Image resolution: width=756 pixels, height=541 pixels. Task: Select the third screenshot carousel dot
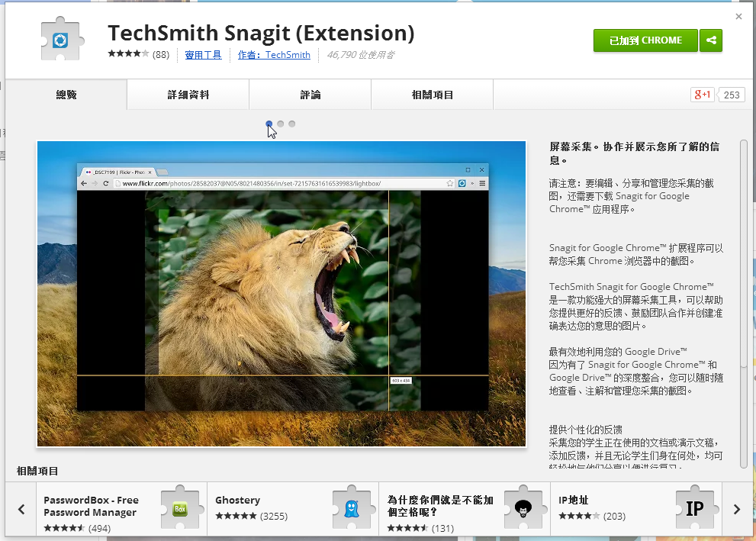point(291,124)
